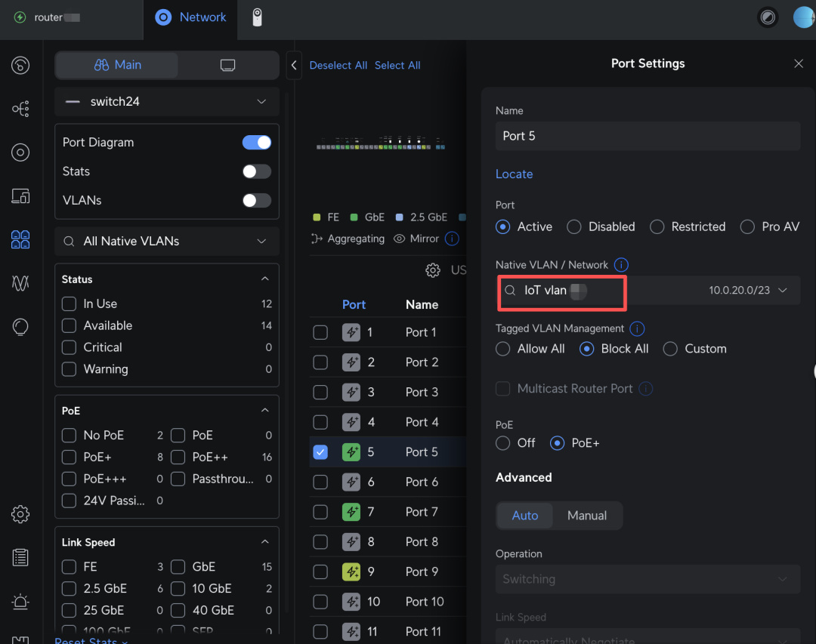Click the Protect camera app icon
The image size is (816, 644).
[x=257, y=17]
